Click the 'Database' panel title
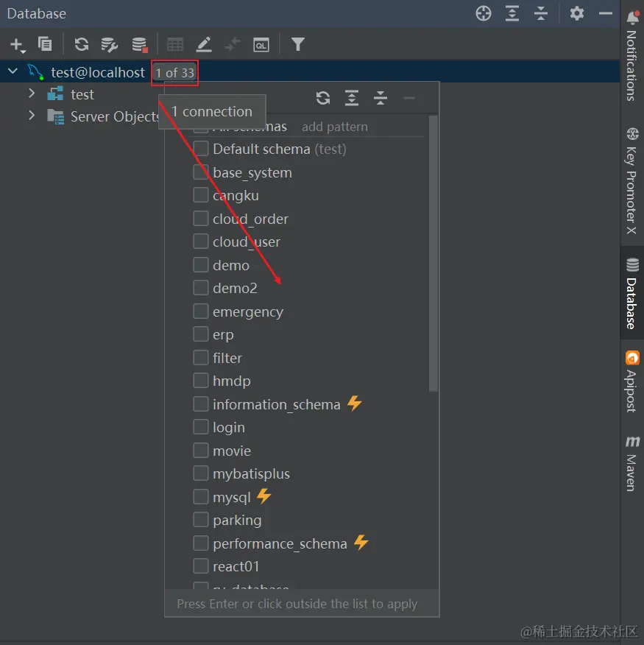Screen dimensions: 644x645 (x=37, y=13)
